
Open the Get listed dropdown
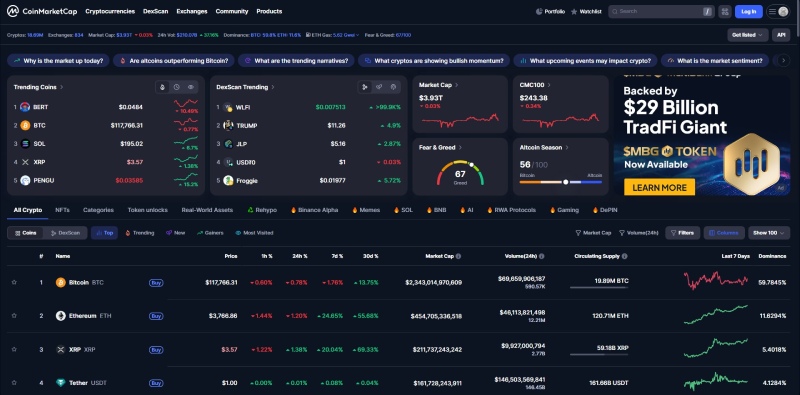click(747, 35)
